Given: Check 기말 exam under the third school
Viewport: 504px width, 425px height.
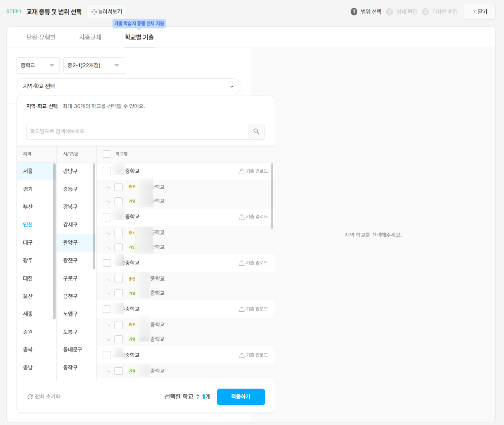Looking at the screenshot, I should [x=118, y=293].
